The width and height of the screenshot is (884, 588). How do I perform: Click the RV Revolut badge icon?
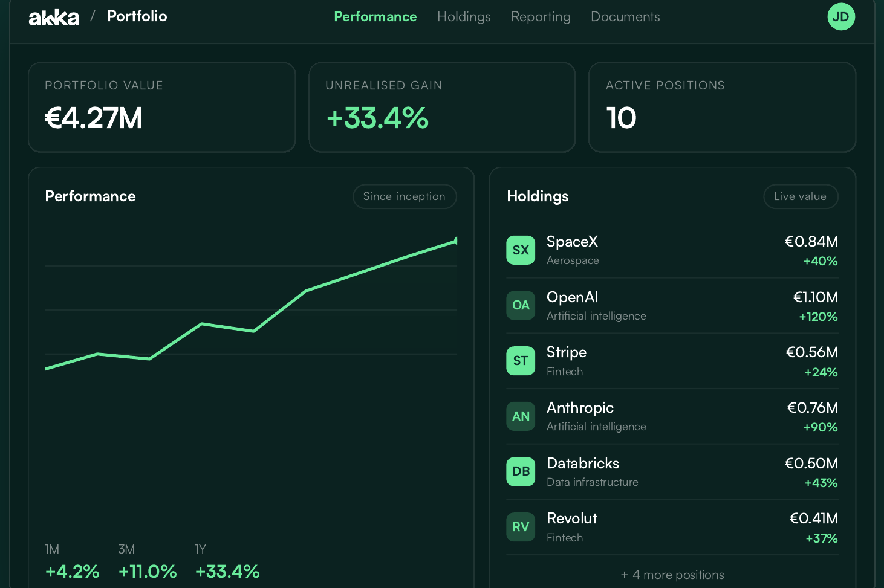pos(521,527)
